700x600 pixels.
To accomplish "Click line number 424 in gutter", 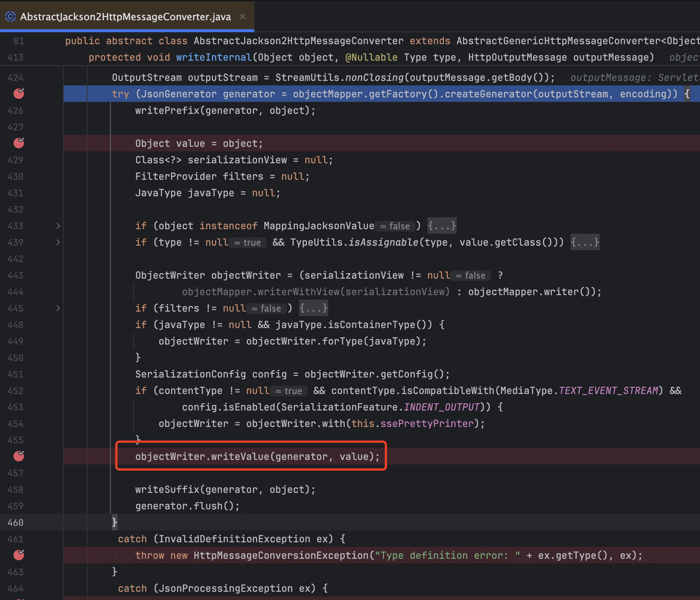I will (x=15, y=78).
